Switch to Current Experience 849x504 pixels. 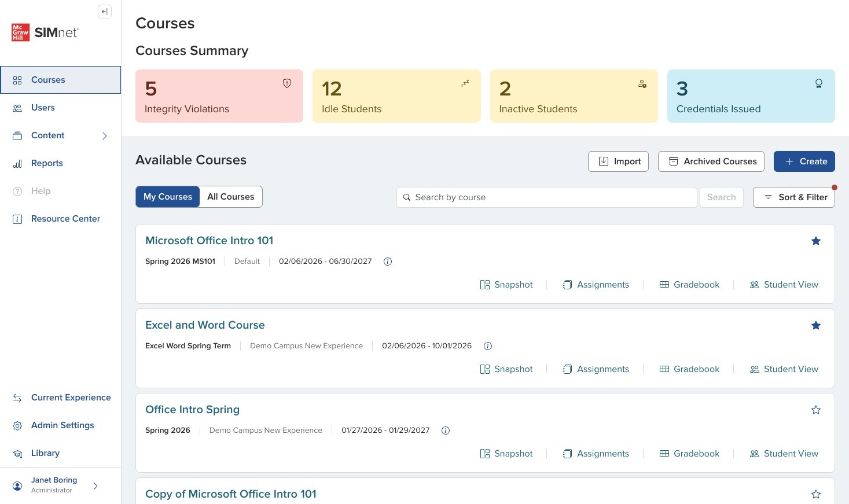pyautogui.click(x=60, y=398)
